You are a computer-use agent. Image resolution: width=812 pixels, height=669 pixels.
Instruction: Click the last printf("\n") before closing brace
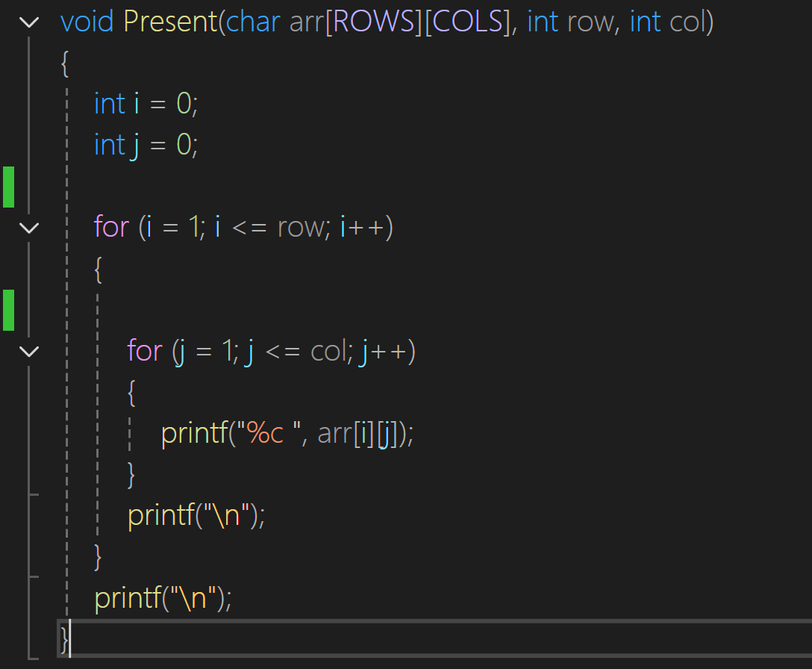point(163,598)
